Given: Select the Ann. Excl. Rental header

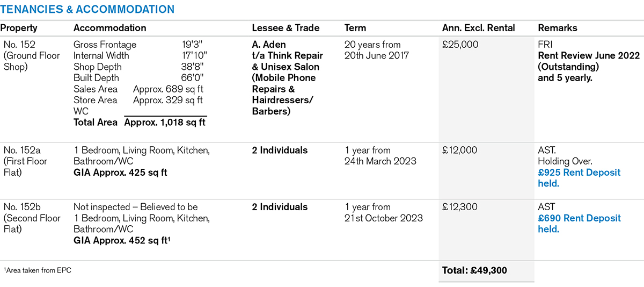Looking at the screenshot, I should click(478, 28).
